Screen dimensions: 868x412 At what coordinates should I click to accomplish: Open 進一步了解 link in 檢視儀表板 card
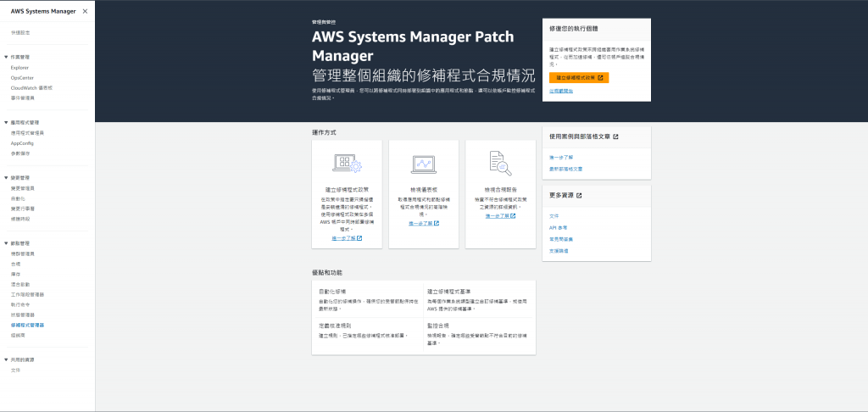[x=424, y=223]
